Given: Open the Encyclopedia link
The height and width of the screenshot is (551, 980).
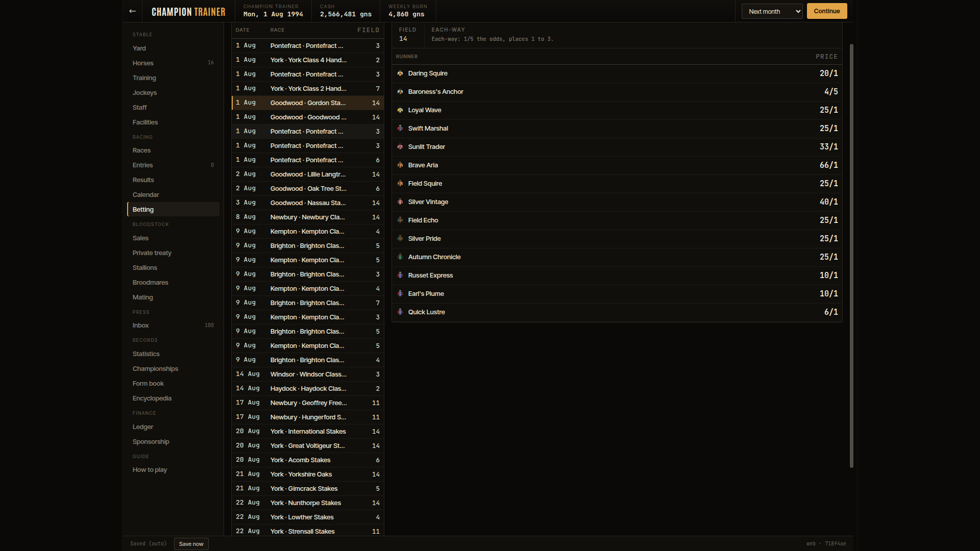Looking at the screenshot, I should click(173, 398).
